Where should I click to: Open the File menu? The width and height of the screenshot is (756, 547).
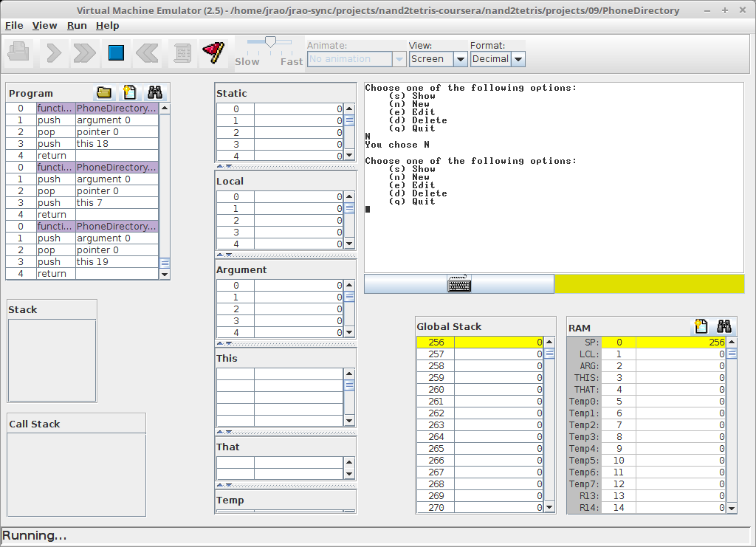14,25
